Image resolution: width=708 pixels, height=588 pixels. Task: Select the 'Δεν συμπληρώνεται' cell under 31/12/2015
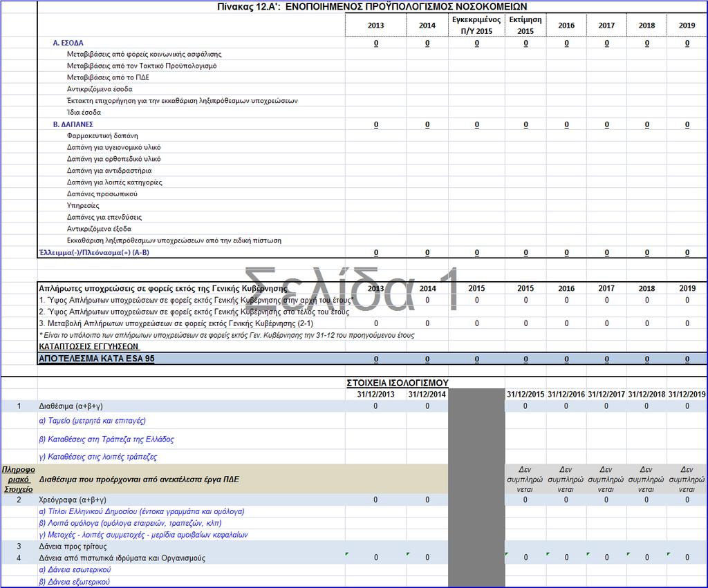tap(525, 480)
